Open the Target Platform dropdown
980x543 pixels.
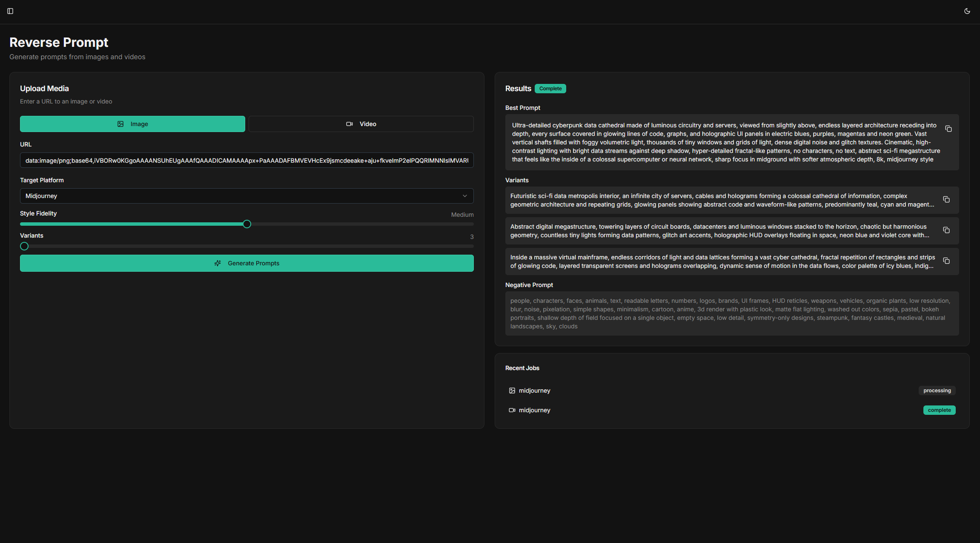pos(246,195)
